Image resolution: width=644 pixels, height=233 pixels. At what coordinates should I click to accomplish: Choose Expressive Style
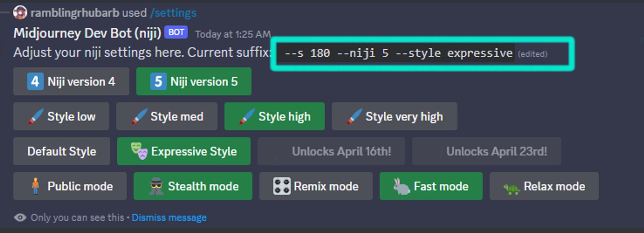pos(184,151)
